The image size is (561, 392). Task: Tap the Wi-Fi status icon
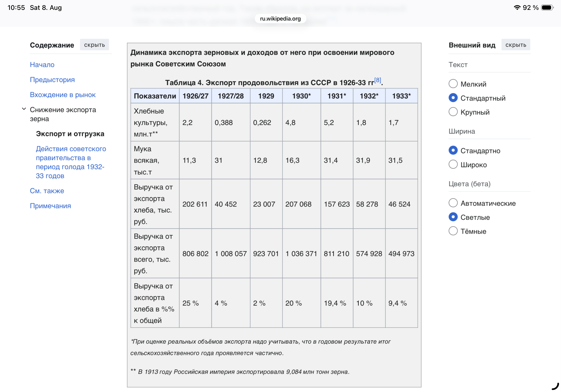517,8
